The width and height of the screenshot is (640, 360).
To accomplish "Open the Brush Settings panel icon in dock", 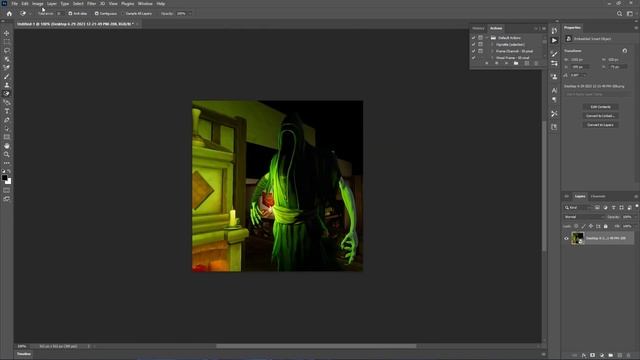I will (x=554, y=63).
